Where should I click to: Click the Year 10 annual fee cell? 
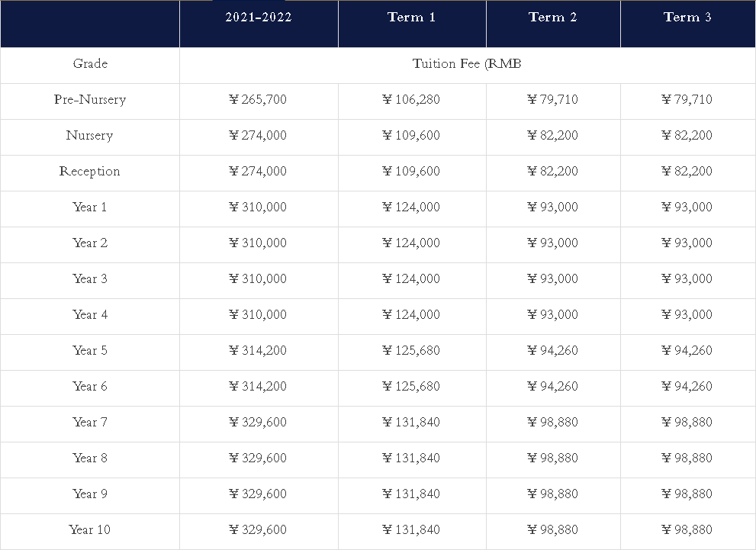click(258, 530)
